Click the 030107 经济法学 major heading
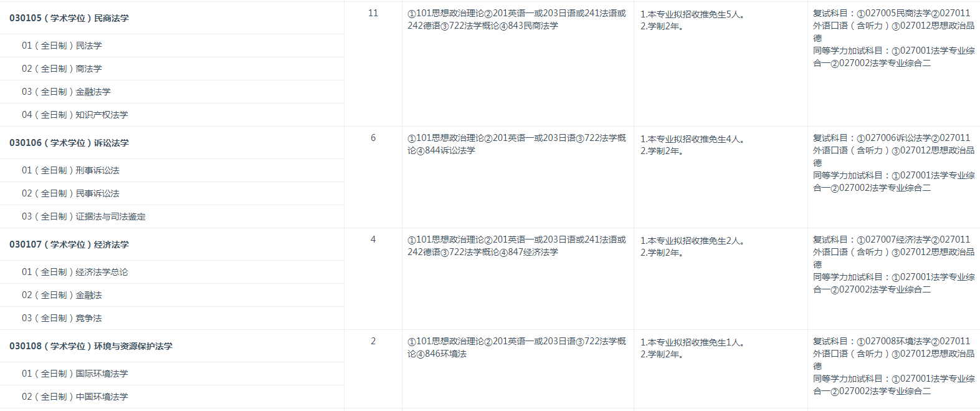 [69, 244]
